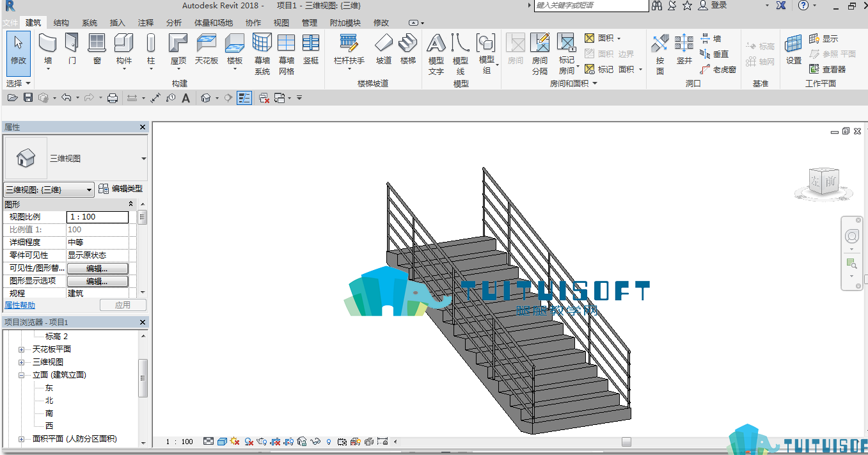Select the 竖井 (Shaft) opening tool

coord(684,49)
